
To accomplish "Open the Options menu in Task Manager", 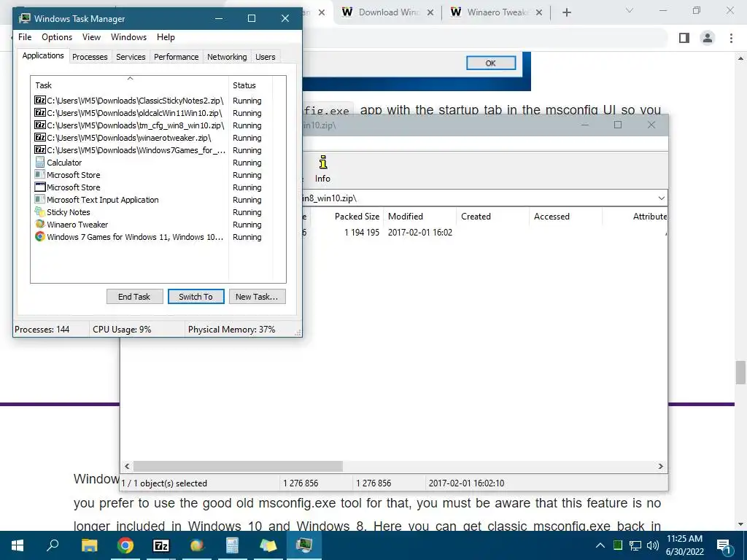I will click(57, 37).
